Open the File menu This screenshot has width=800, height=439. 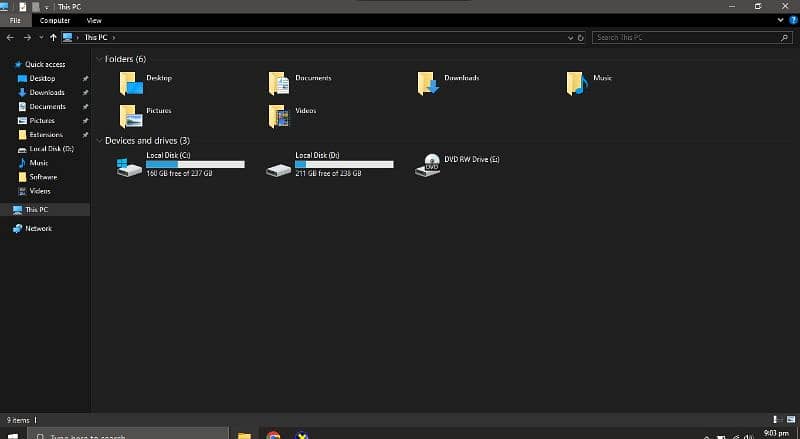(15, 20)
